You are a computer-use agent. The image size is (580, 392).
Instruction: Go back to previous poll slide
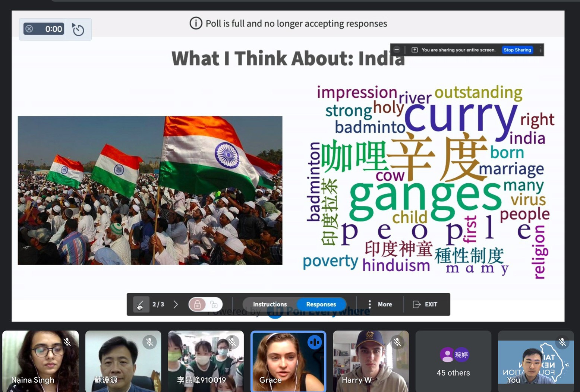pos(141,304)
